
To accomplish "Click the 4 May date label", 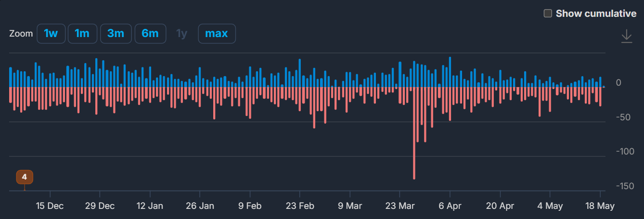I will coord(550,206).
